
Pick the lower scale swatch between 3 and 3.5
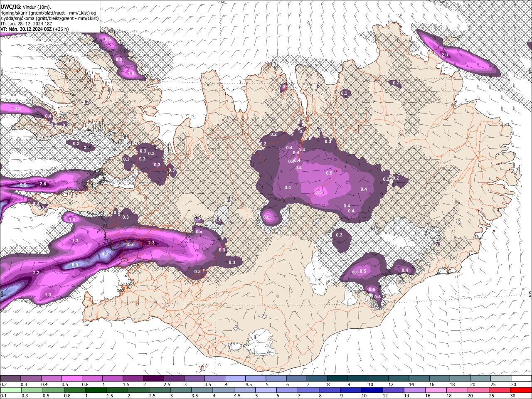coord(181,390)
